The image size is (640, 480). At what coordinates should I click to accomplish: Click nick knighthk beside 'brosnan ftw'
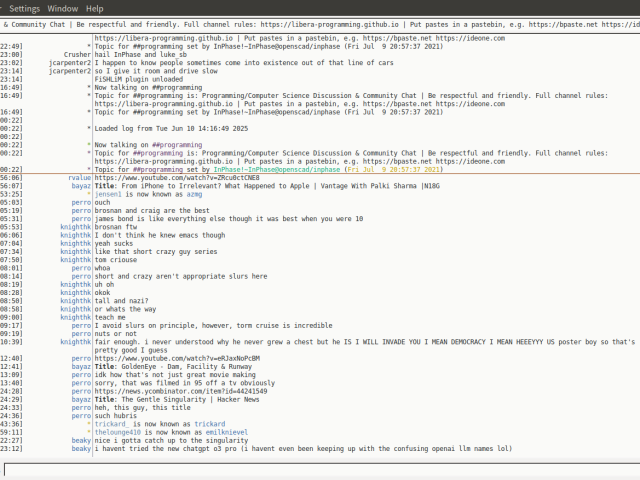pyautogui.click(x=76, y=226)
